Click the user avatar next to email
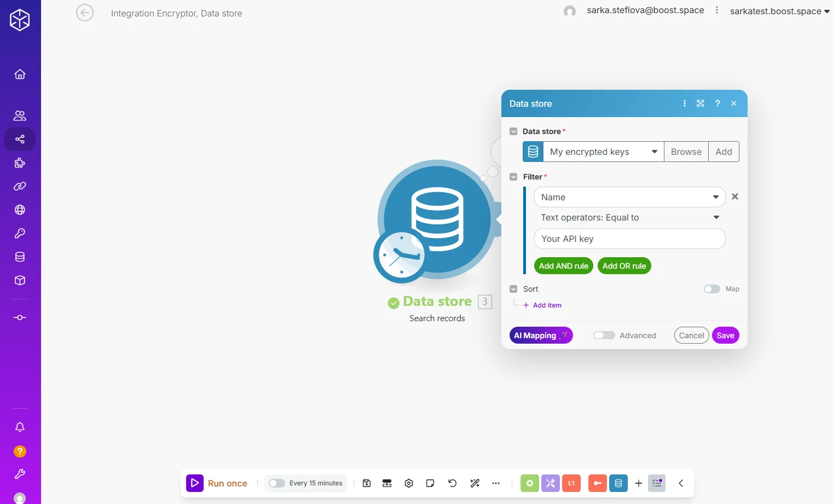 pos(570,11)
